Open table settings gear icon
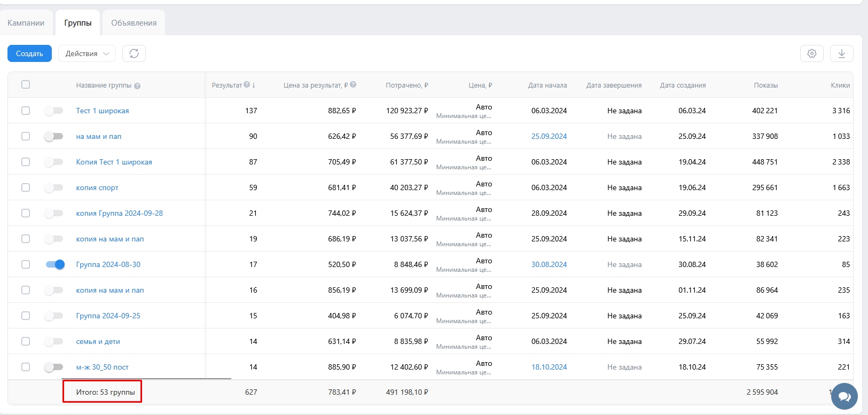The height and width of the screenshot is (415, 868). click(x=812, y=53)
